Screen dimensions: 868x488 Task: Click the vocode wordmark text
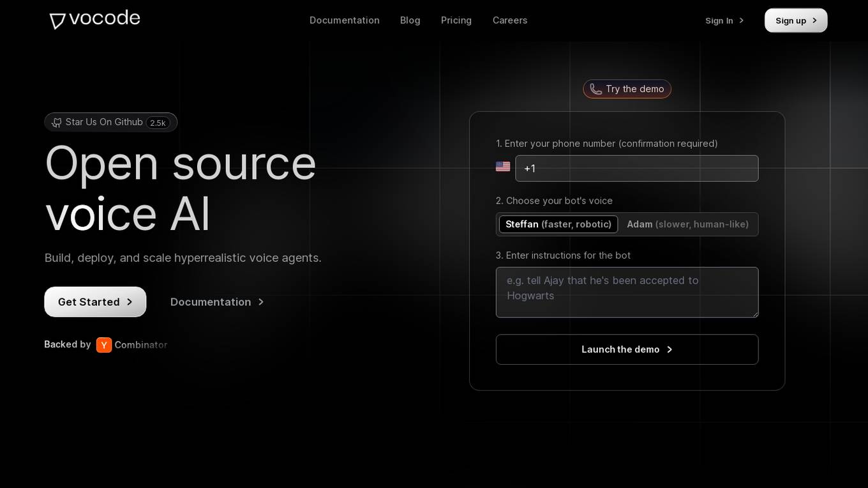point(105,19)
